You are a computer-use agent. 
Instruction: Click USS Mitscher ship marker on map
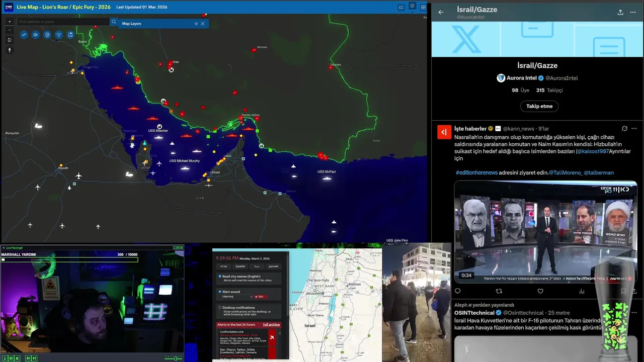159,137
